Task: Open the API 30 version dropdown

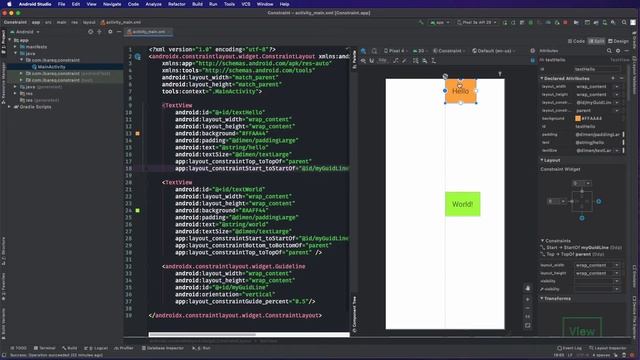Action: click(x=420, y=51)
